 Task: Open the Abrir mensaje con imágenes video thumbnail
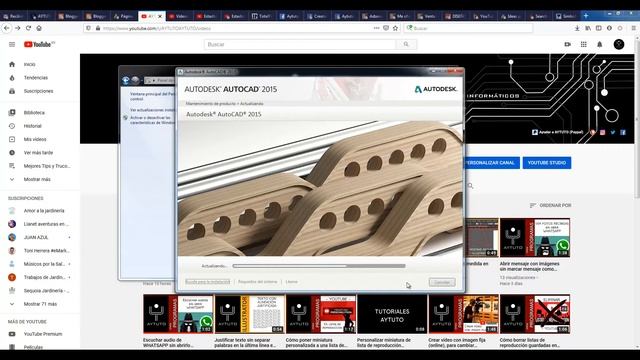coord(535,238)
